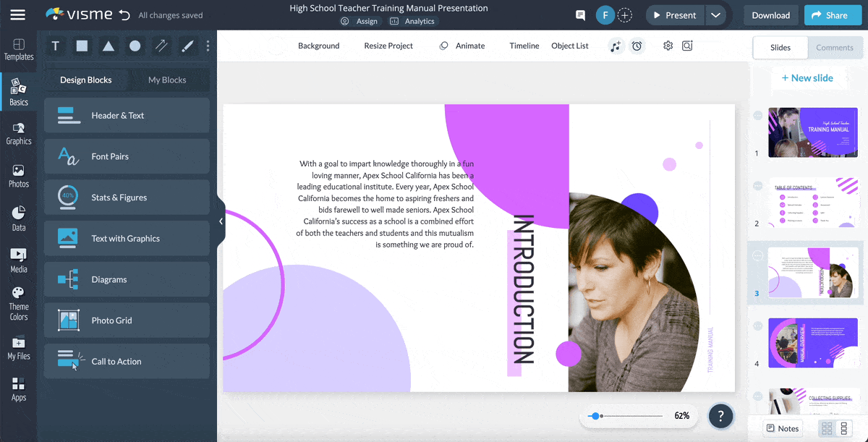This screenshot has height=442, width=868.
Task: Adjust the 62% zoom slider
Action: point(596,415)
